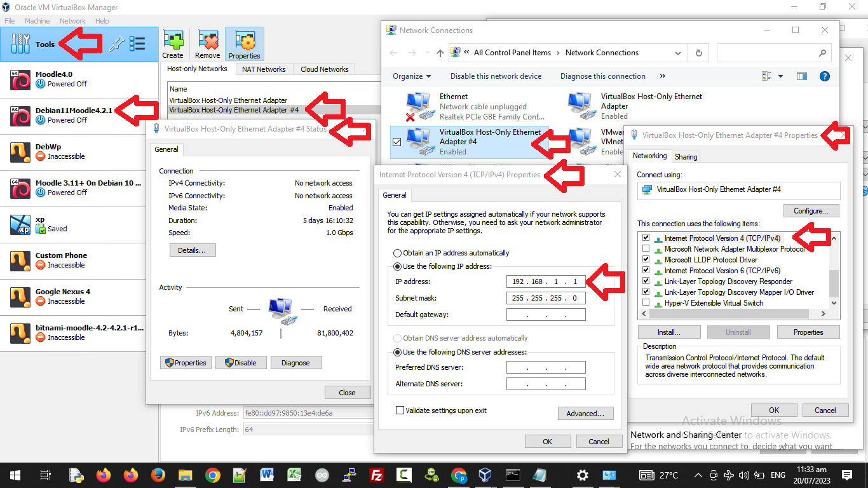Open the Help menu in VirtualBox
Screen dimensions: 868x488
[x=102, y=21]
